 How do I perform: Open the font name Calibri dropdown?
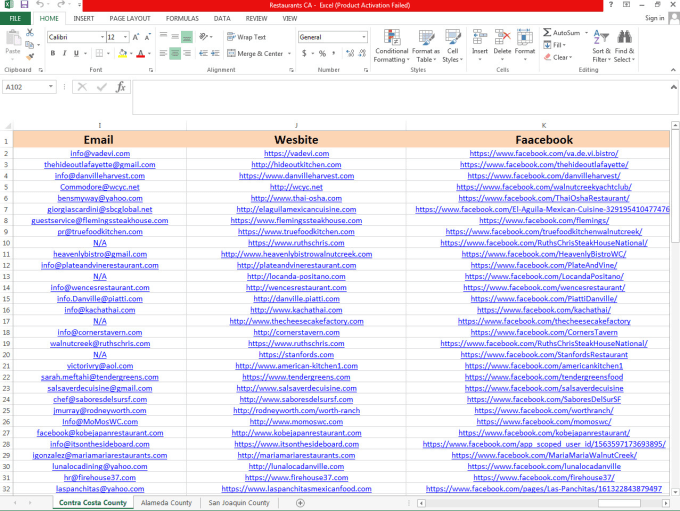[x=102, y=37]
